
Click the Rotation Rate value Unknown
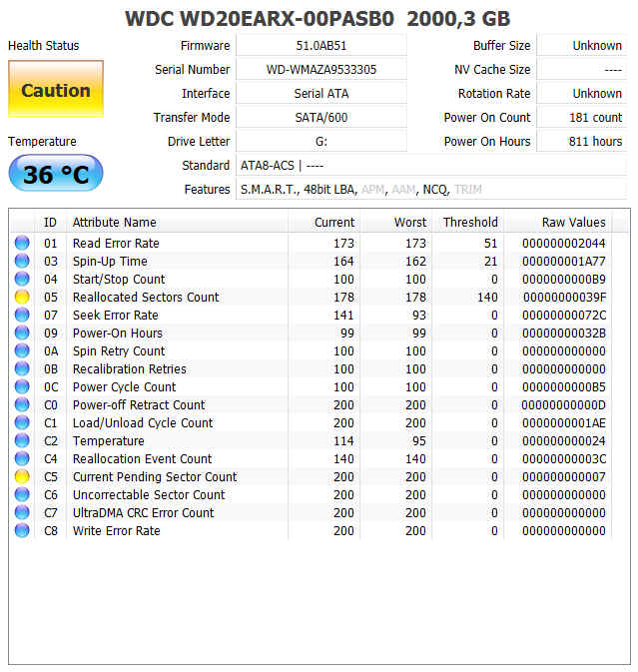(x=582, y=94)
